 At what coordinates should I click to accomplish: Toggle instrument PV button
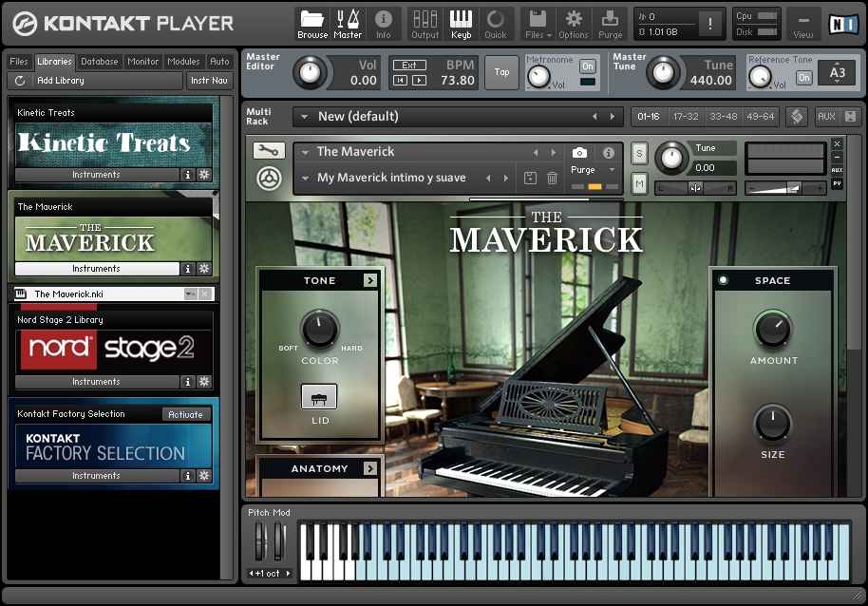tap(837, 183)
